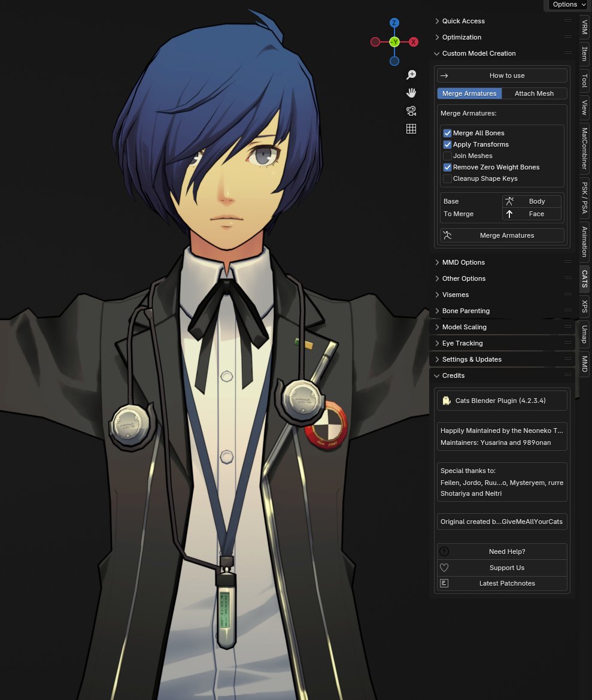
Task: Switch to Attach Mesh mode
Action: tap(535, 93)
